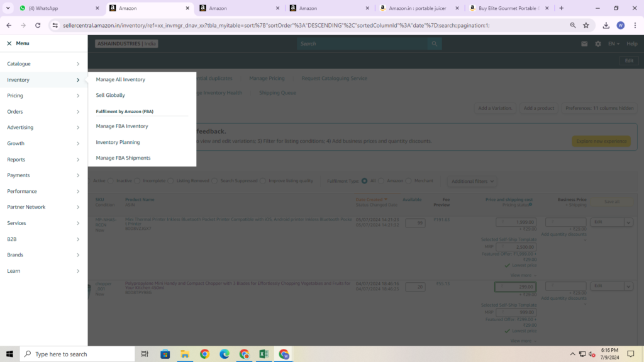Select the Merchant fulfilment type radio button
Viewport: 644px width, 362px height.
pyautogui.click(x=409, y=181)
